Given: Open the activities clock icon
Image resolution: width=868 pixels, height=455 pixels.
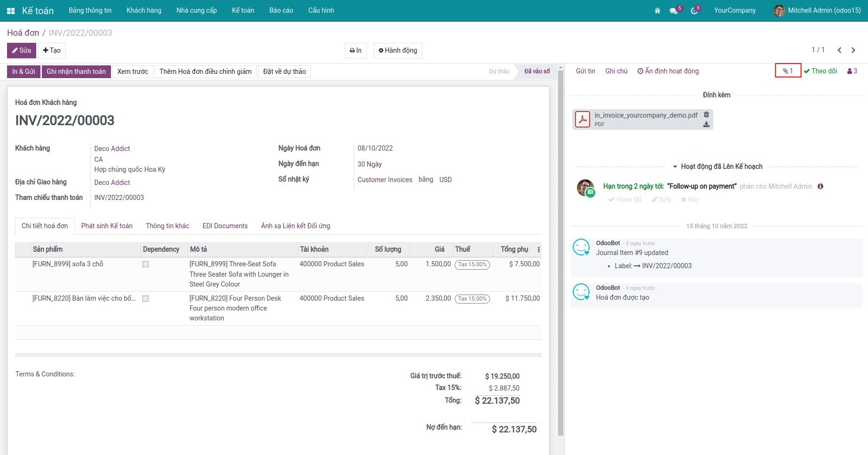Looking at the screenshot, I should pos(694,11).
